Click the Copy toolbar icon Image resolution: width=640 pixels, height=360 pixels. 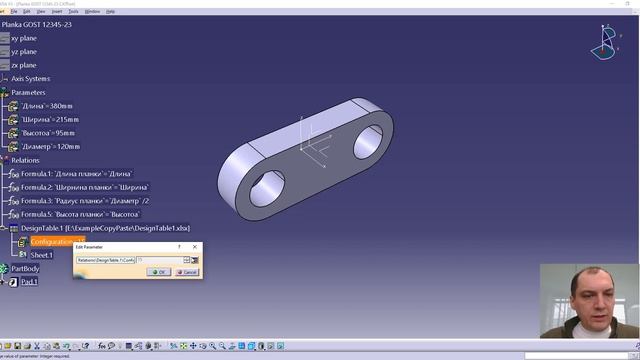(x=47, y=346)
